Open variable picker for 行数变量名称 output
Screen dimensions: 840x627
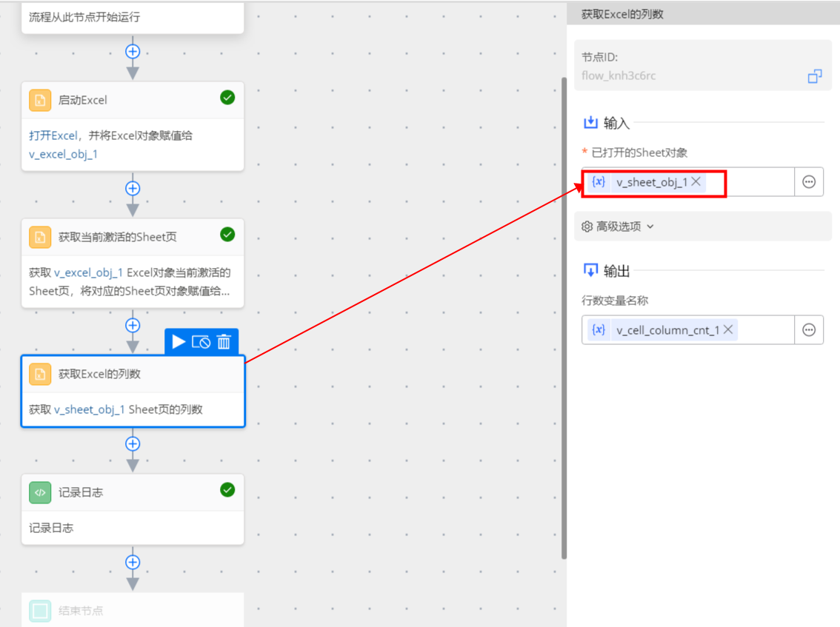tap(809, 330)
